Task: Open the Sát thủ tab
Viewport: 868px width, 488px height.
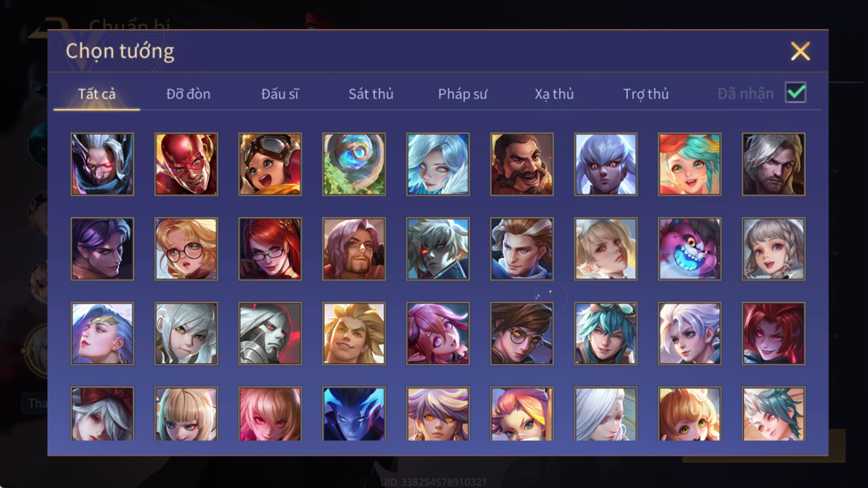Action: (371, 94)
